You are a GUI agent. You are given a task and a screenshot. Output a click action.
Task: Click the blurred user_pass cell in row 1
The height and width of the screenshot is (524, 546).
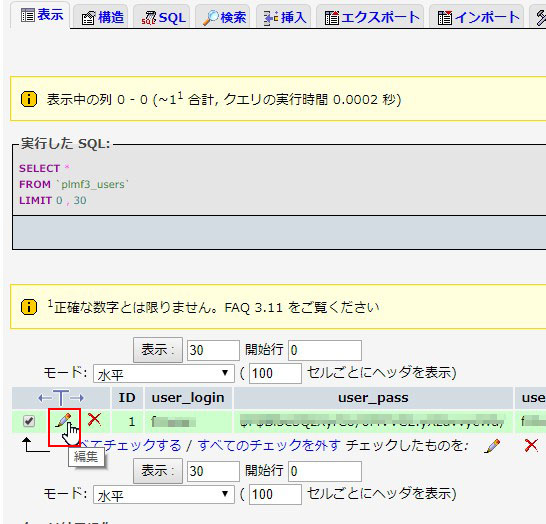pyautogui.click(x=373, y=422)
